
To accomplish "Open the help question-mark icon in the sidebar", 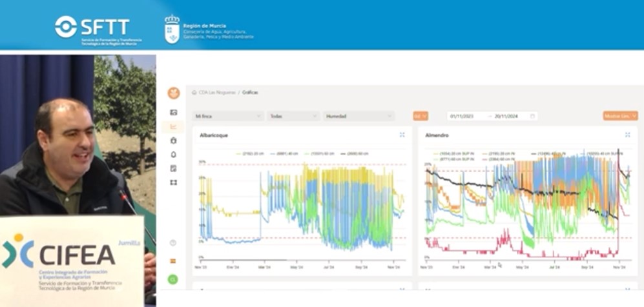I will (173, 243).
